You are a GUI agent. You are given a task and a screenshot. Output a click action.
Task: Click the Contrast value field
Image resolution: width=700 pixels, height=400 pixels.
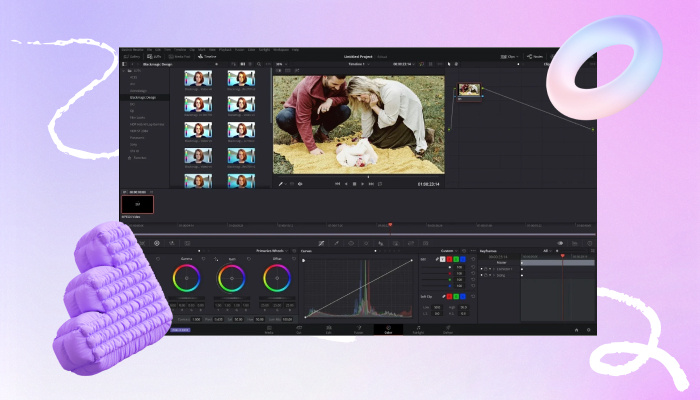coord(196,319)
